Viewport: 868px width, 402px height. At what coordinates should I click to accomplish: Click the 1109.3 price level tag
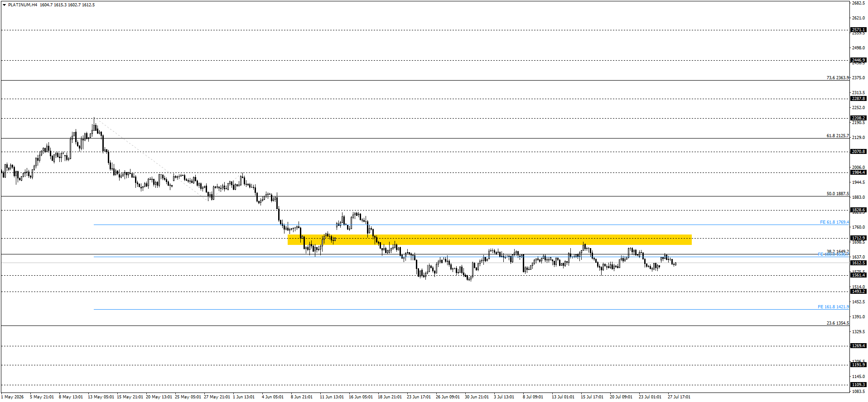[x=858, y=385]
